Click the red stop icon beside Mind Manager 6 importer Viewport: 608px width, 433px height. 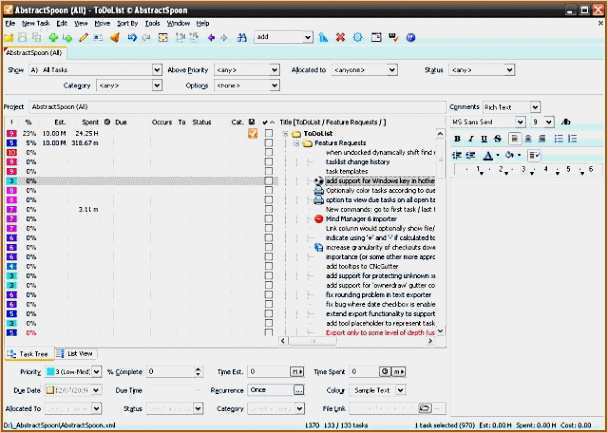319,219
